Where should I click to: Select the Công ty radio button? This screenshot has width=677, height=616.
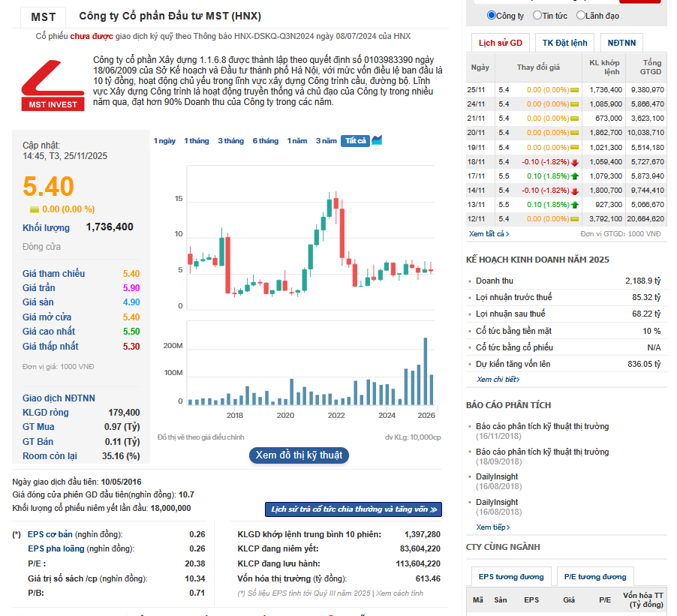(x=492, y=15)
